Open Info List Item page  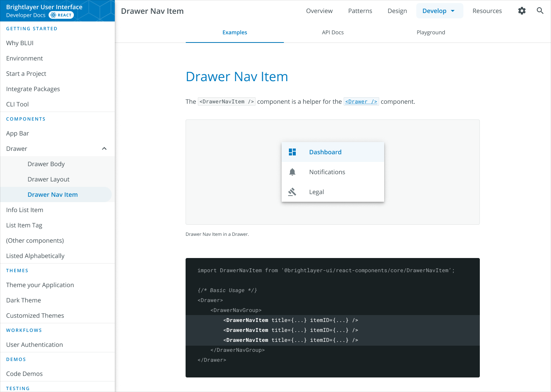(x=57, y=210)
